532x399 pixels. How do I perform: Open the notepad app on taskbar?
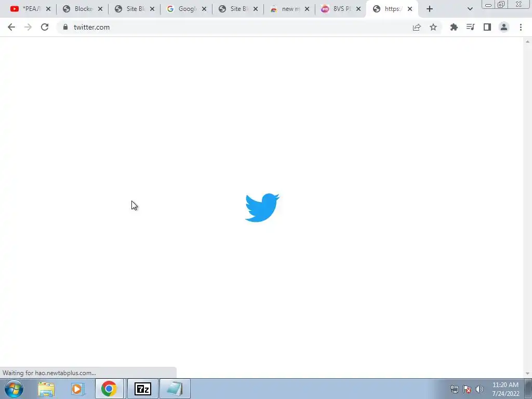175,389
